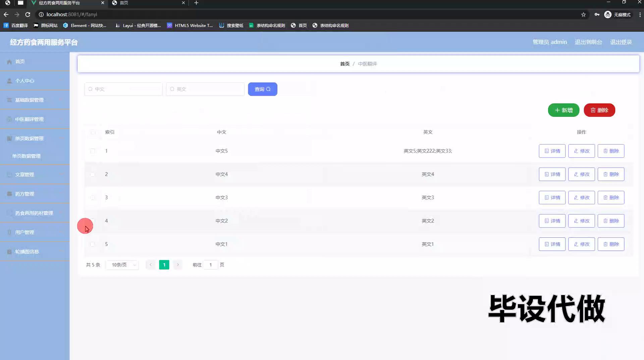The height and width of the screenshot is (360, 644).
Task: Select the 单页数据管理 submenu item
Action: tap(26, 156)
